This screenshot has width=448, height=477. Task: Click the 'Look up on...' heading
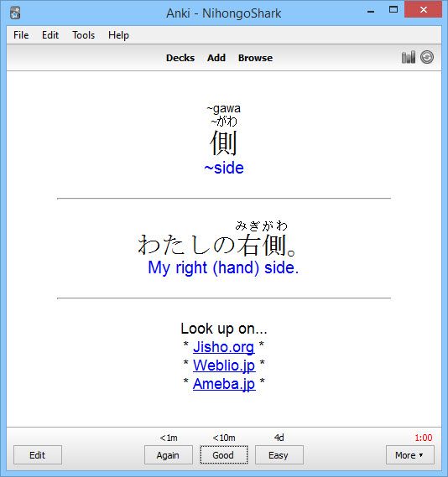[x=224, y=329]
